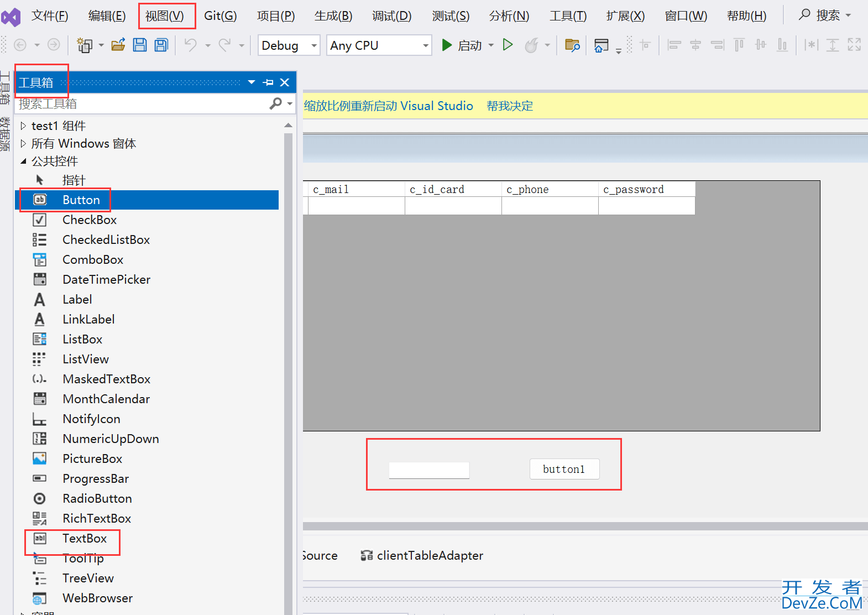Start without debugging using hollow play icon

click(x=508, y=45)
